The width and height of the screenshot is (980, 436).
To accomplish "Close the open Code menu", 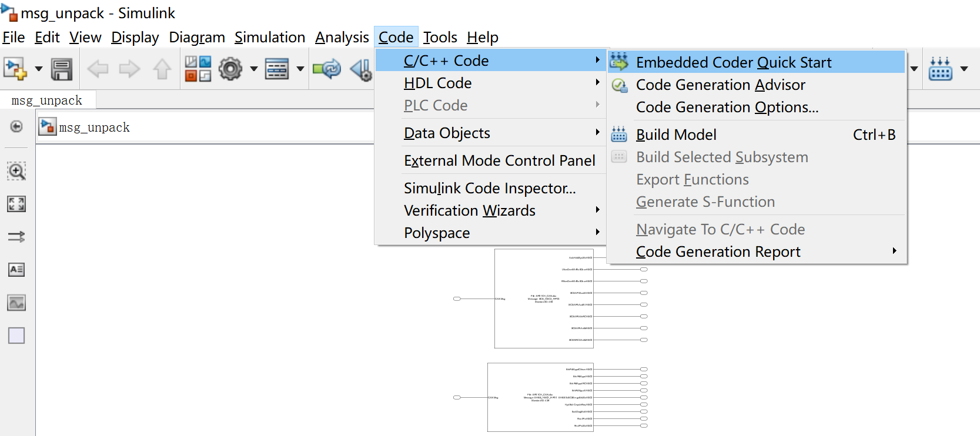I will tap(396, 37).
